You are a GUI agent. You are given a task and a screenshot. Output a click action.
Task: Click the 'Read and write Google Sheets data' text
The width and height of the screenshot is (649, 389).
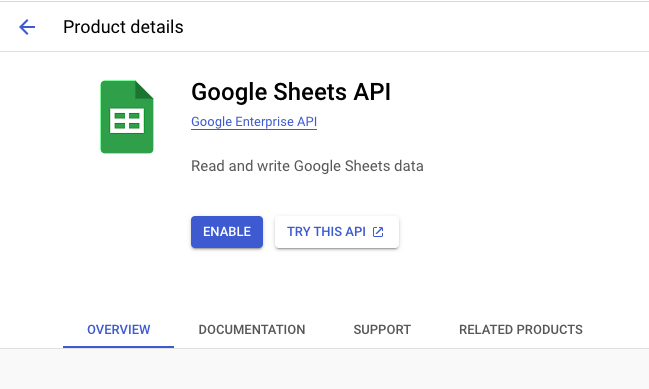pos(307,166)
